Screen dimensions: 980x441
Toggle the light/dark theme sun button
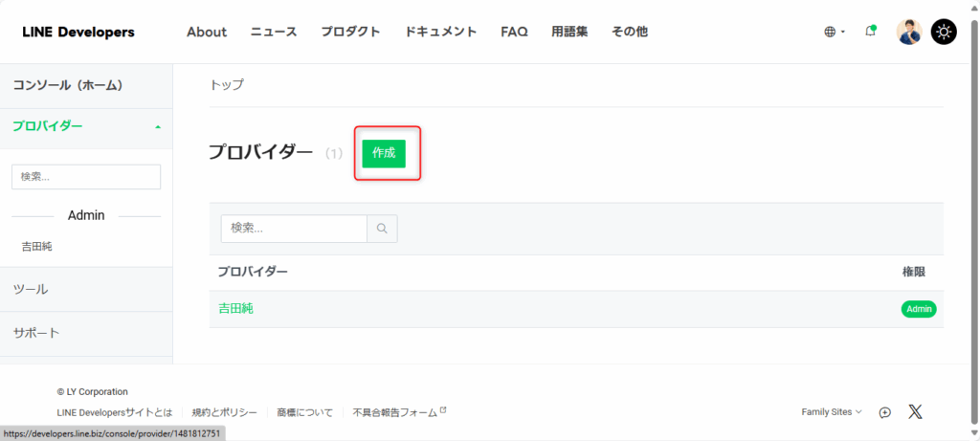pos(944,32)
